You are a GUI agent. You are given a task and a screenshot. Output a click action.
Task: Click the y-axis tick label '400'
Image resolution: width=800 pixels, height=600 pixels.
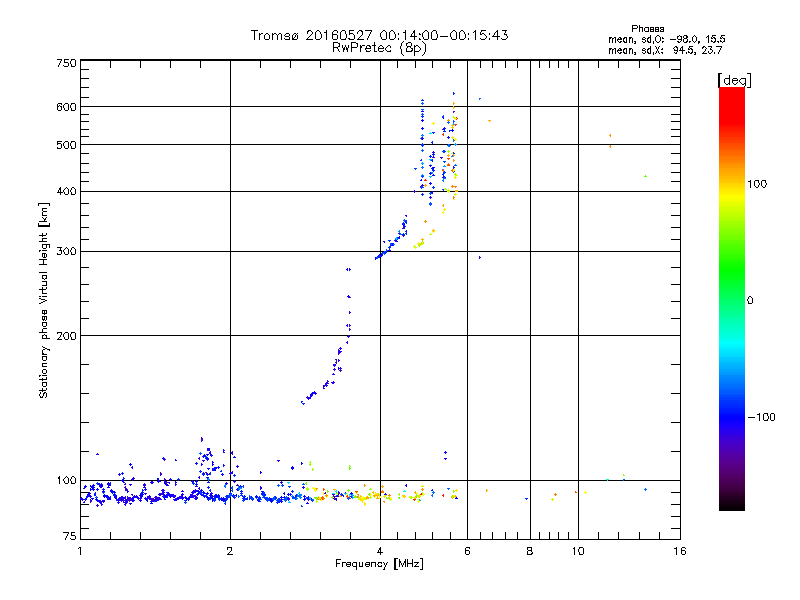pos(67,191)
